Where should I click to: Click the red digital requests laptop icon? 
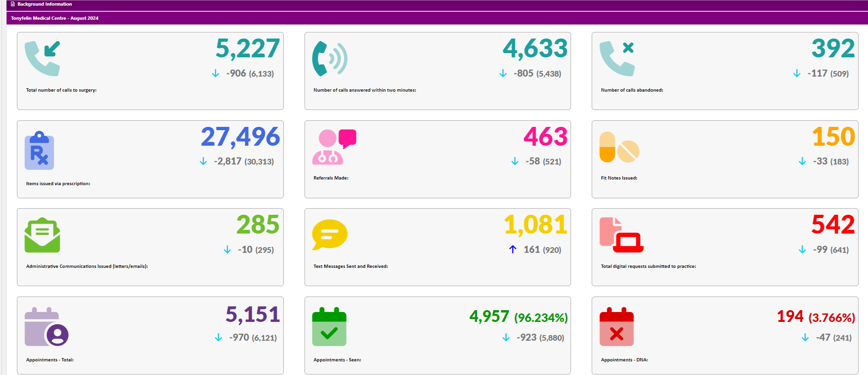(621, 235)
